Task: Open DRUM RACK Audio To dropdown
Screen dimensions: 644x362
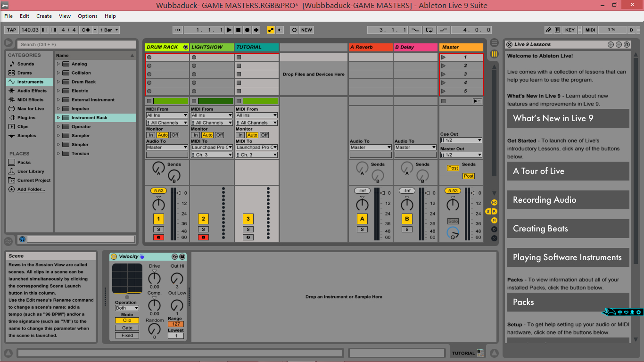Action: point(167,148)
